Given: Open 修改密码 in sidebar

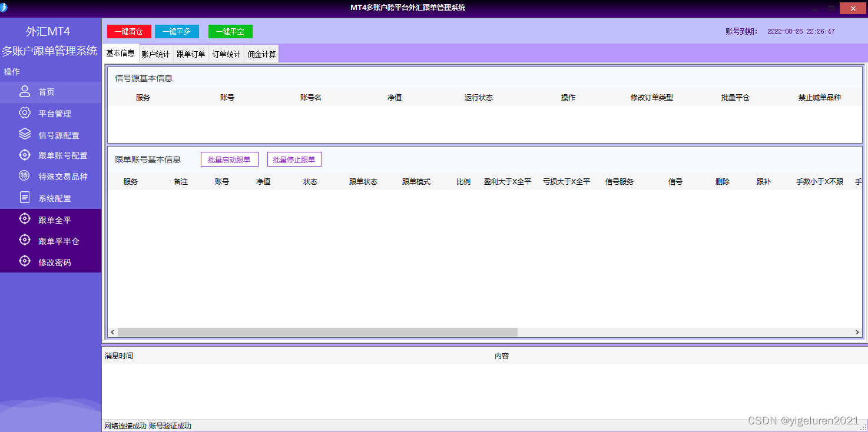Looking at the screenshot, I should (x=51, y=262).
